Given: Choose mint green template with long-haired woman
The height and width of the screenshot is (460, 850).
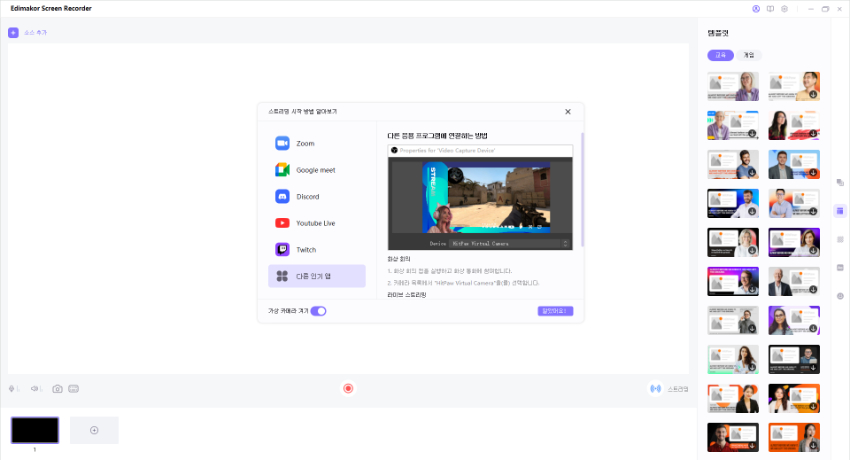Looking at the screenshot, I should pos(733,359).
